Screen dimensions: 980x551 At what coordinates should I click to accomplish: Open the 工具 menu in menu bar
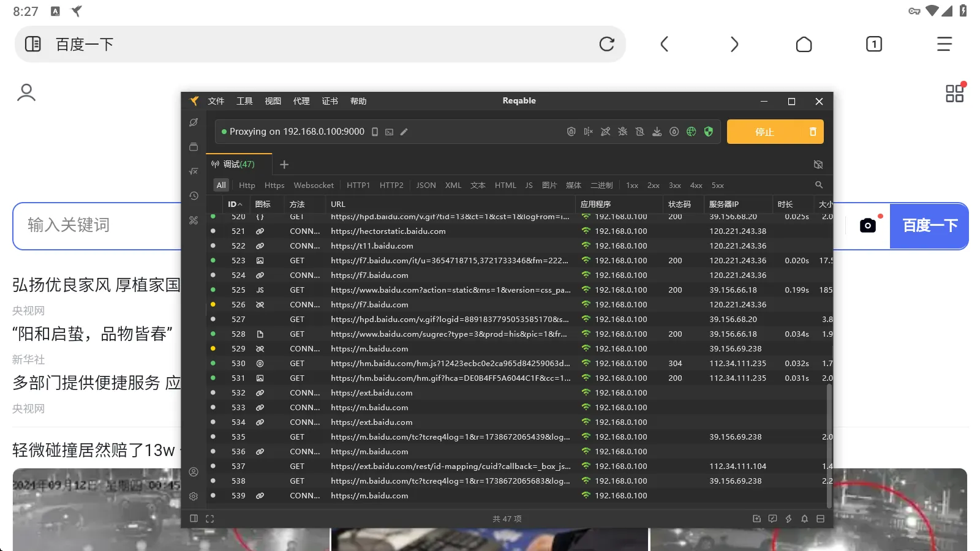[x=244, y=101]
